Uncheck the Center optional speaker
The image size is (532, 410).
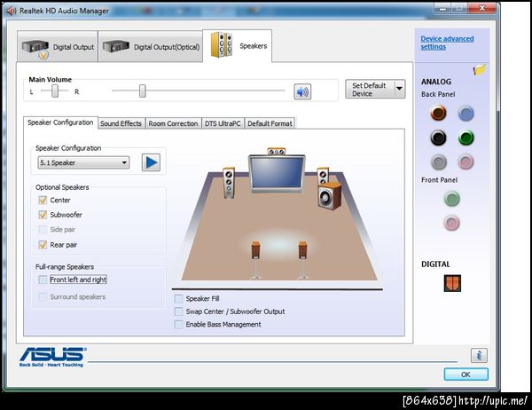click(x=43, y=200)
